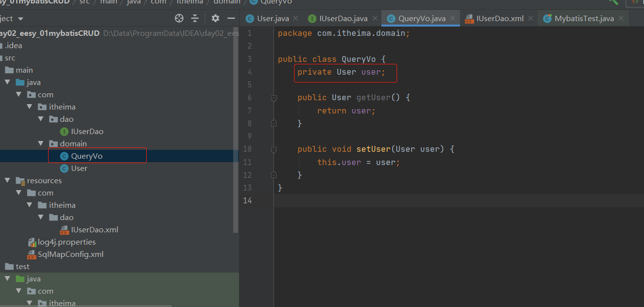Hide the Project panel with minus icon
This screenshot has height=307, width=644.
(x=231, y=18)
